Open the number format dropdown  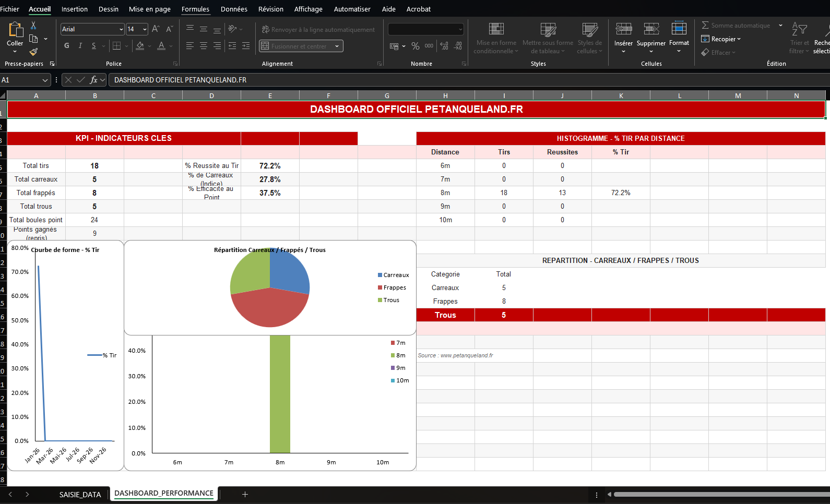click(x=460, y=29)
